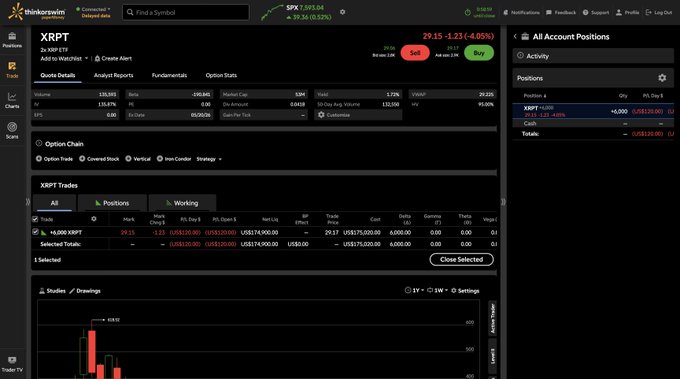Open the Level II side tab
This screenshot has height=379, width=680.
[x=492, y=356]
